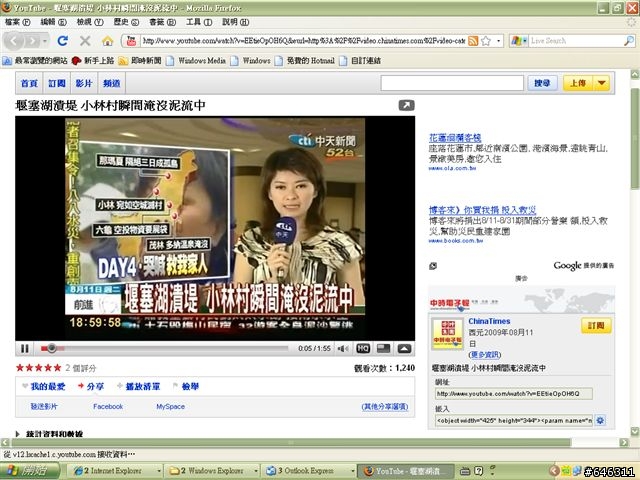640x480 pixels.
Task: Open the 歷史 (History) menu
Action: click(x=126, y=22)
